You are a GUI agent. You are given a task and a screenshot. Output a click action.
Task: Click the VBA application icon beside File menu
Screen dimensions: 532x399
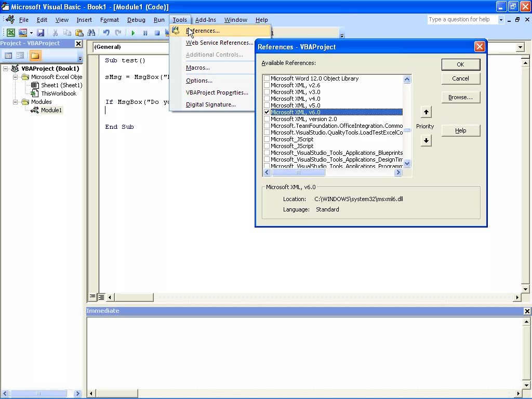coord(10,20)
